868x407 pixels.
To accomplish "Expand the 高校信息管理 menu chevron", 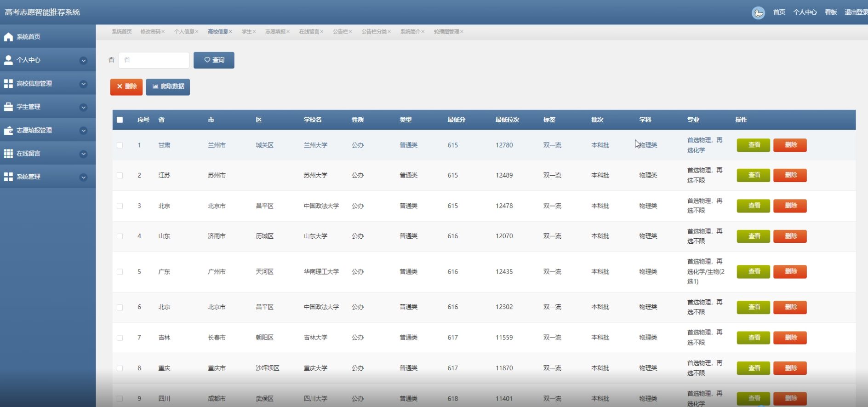I will [83, 84].
